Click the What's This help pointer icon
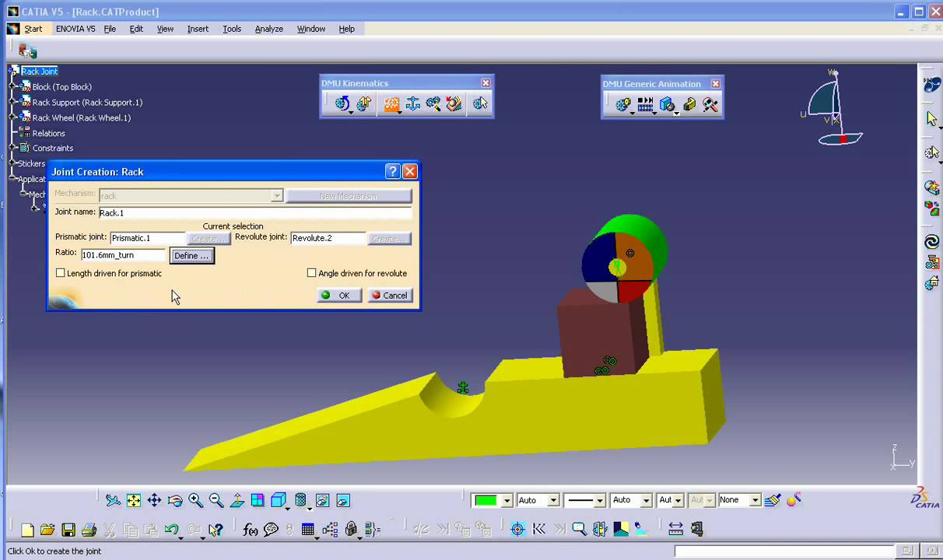Viewport: 943px width, 560px height. [x=216, y=530]
